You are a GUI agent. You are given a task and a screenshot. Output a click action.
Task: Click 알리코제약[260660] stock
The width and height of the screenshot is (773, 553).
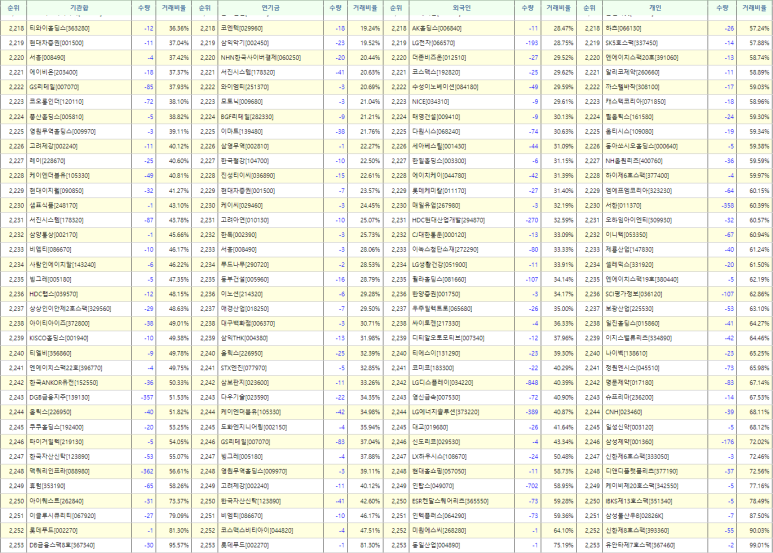coord(632,73)
